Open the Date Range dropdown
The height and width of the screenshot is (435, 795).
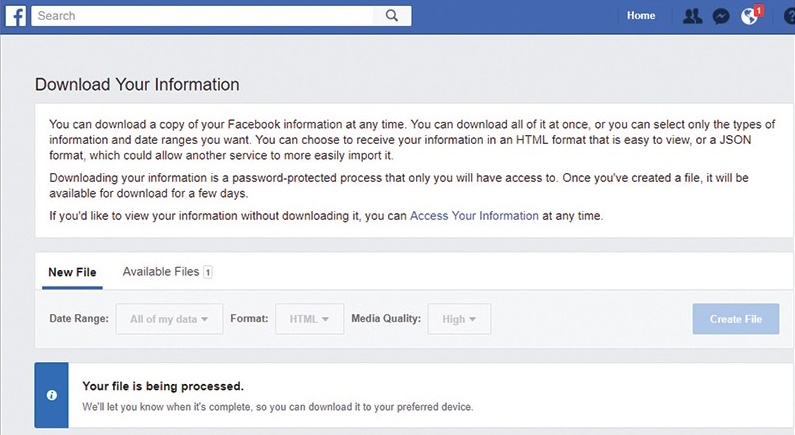pos(169,319)
